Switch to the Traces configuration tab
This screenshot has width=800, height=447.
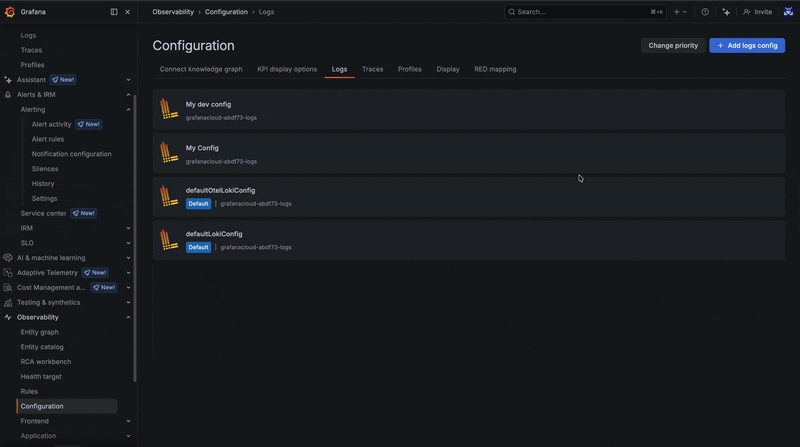pos(372,69)
